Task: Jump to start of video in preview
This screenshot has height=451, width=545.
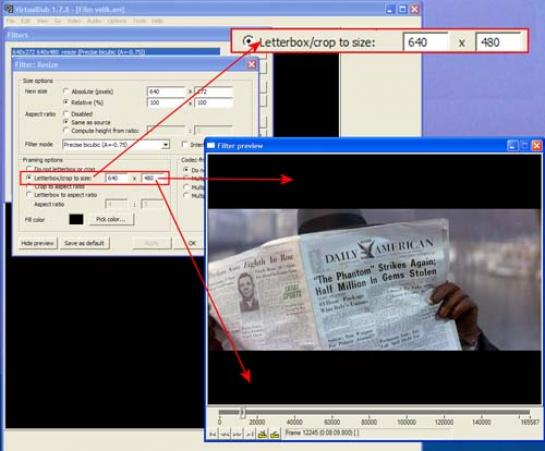Action: coord(213,434)
